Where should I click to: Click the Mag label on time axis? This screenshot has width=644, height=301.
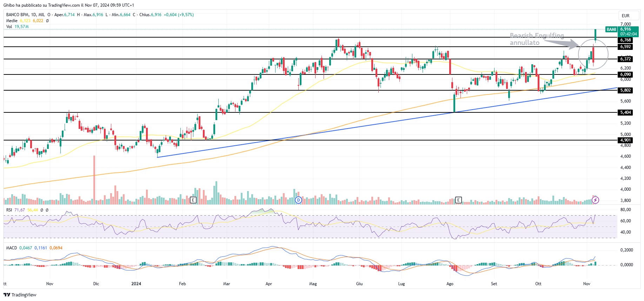pos(313,284)
